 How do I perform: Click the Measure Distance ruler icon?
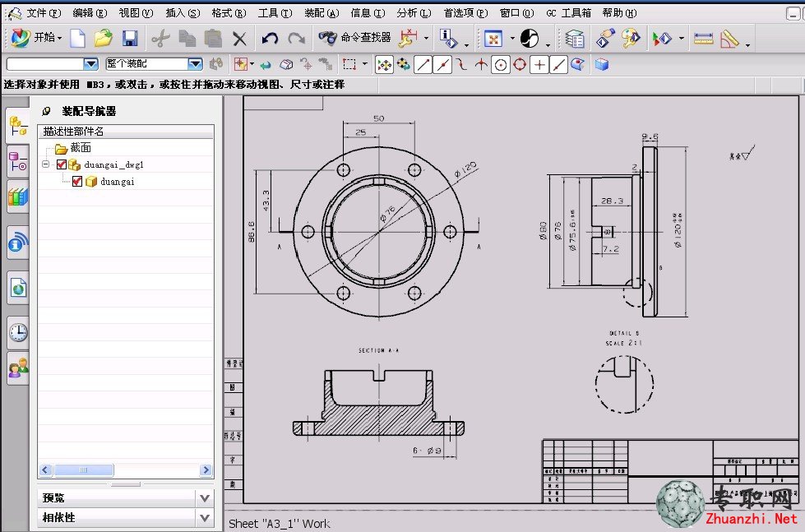click(x=703, y=39)
